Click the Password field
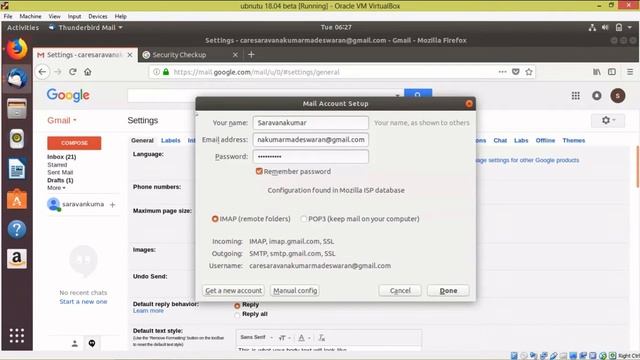The image size is (640, 360). (x=311, y=157)
